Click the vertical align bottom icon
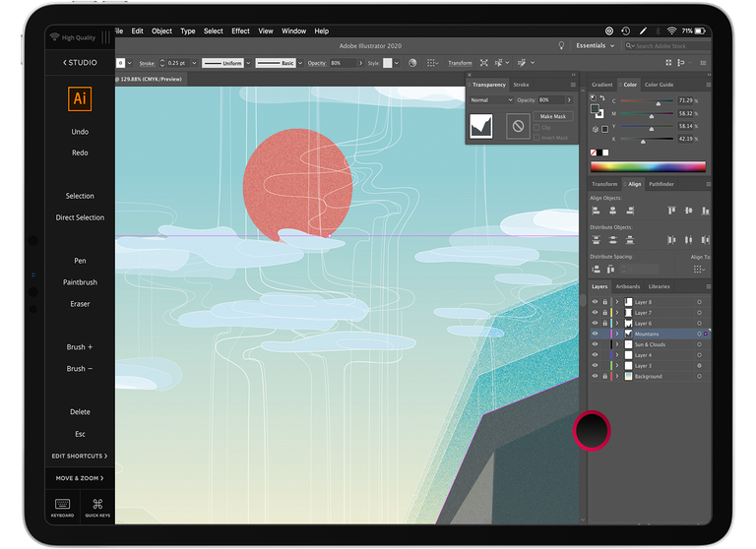This screenshot has width=756, height=549. (705, 211)
